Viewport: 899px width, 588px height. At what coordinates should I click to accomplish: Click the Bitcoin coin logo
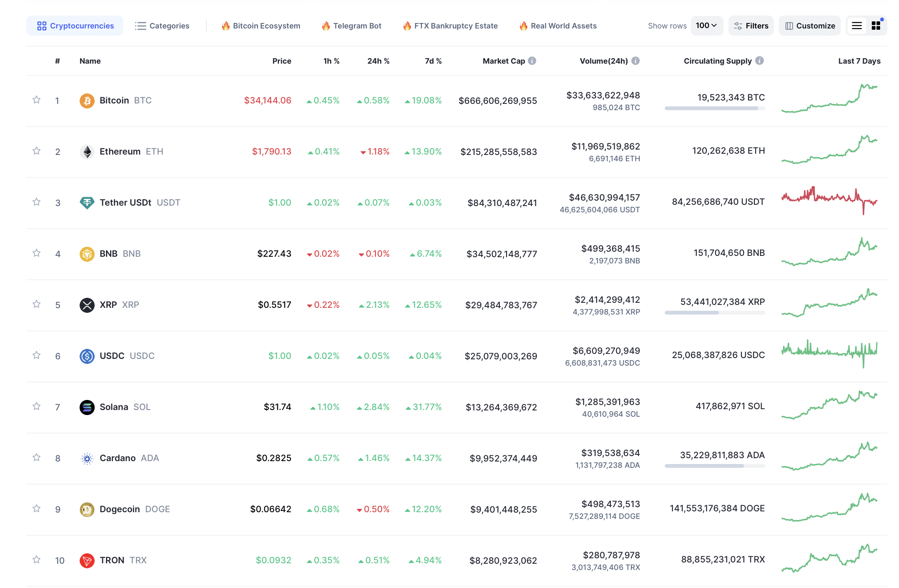(x=87, y=101)
